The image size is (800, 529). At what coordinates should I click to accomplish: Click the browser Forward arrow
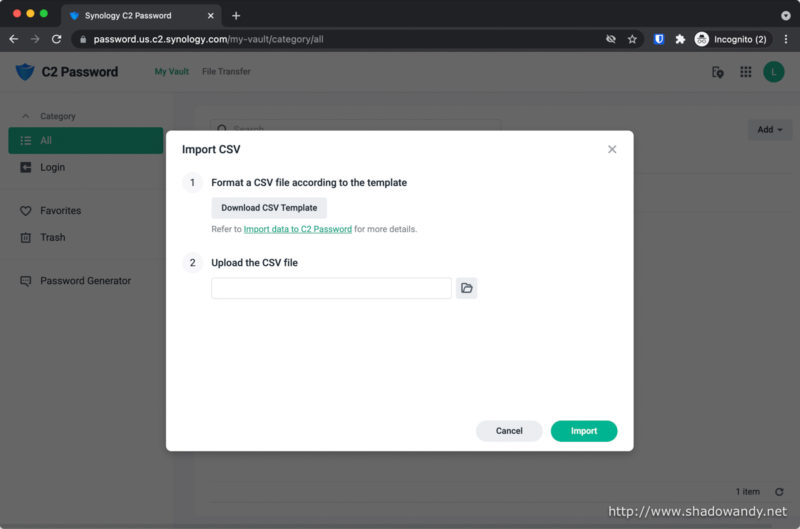tap(35, 39)
